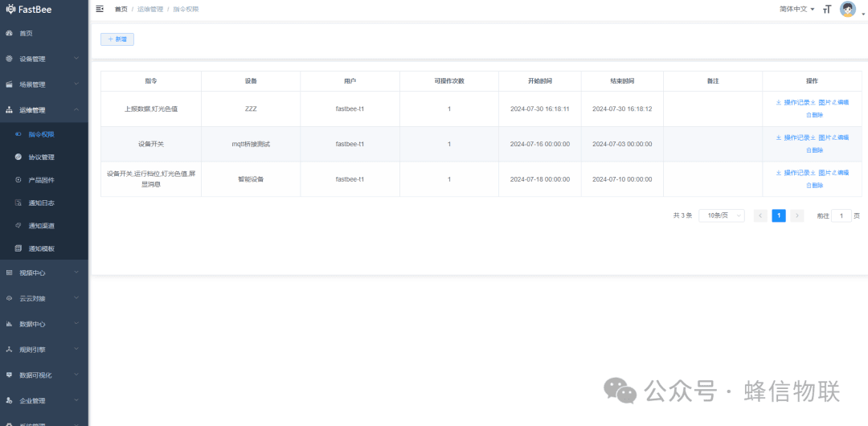Open the 10条/页 page size dropdown
868x426 pixels.
click(x=721, y=216)
